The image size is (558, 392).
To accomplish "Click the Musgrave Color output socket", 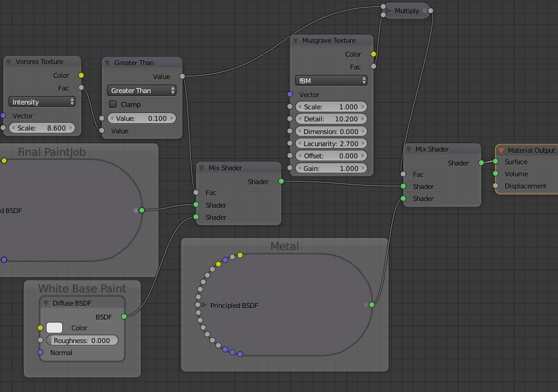I will (373, 54).
